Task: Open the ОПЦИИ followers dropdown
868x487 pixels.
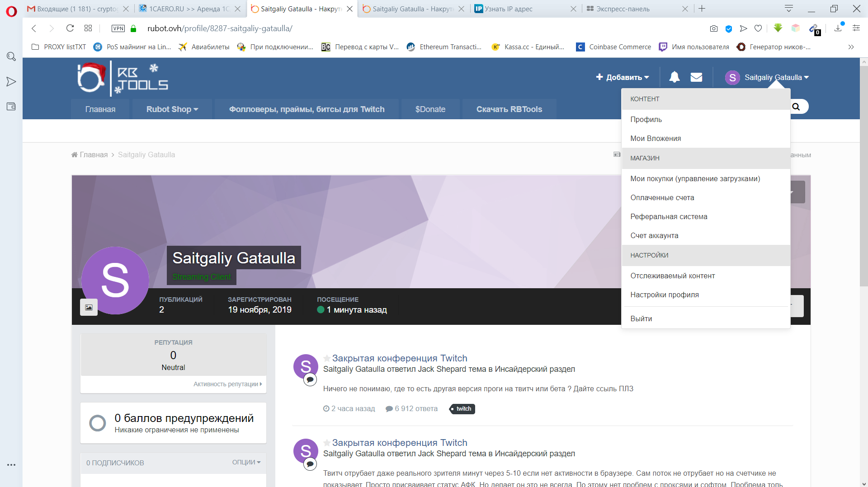Action: click(246, 462)
